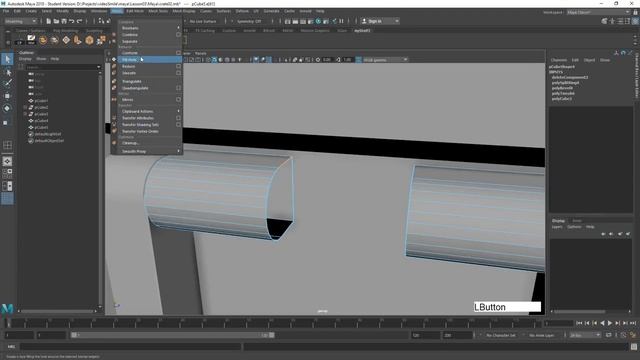Open Outliner Show menu

(x=41, y=59)
